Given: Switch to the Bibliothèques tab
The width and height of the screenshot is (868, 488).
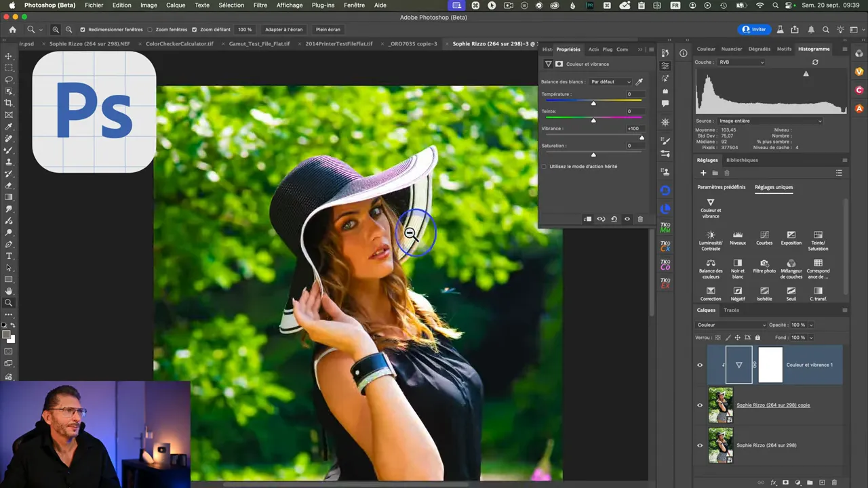Looking at the screenshot, I should [x=742, y=160].
